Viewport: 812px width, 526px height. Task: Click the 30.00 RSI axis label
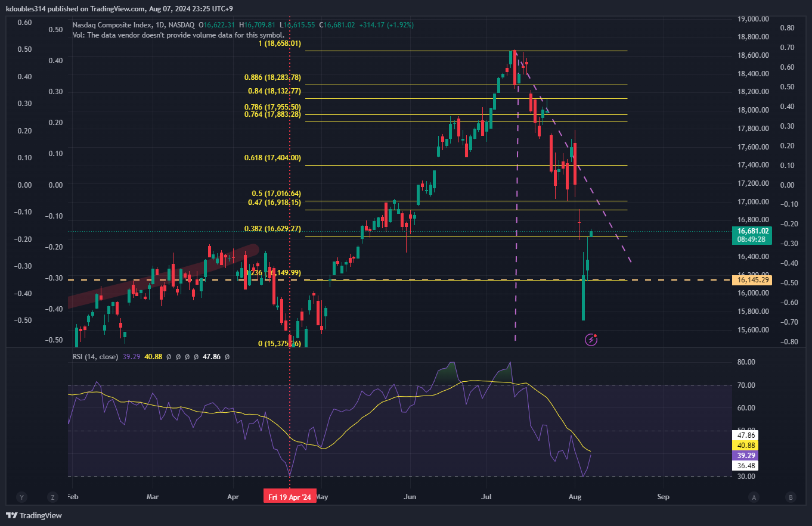point(746,477)
